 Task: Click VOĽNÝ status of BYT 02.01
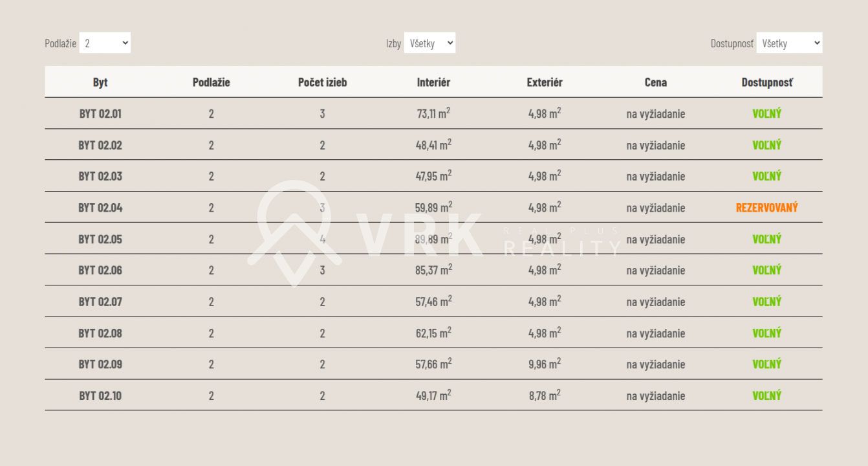pos(766,114)
